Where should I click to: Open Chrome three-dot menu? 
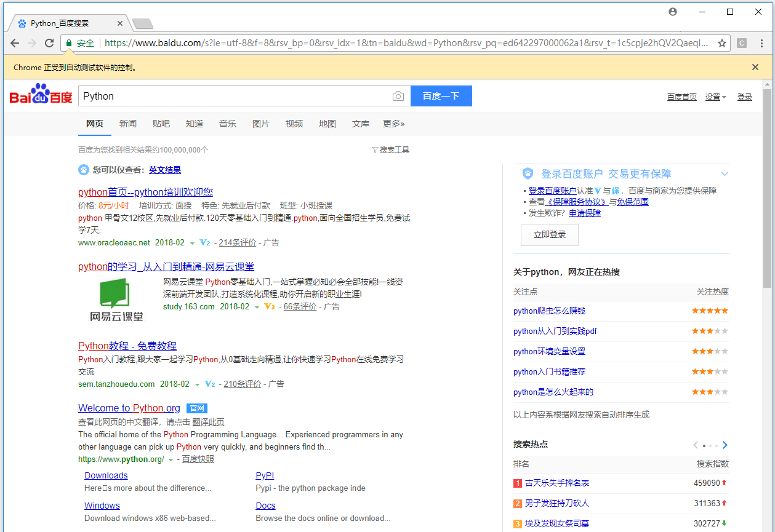[x=761, y=43]
